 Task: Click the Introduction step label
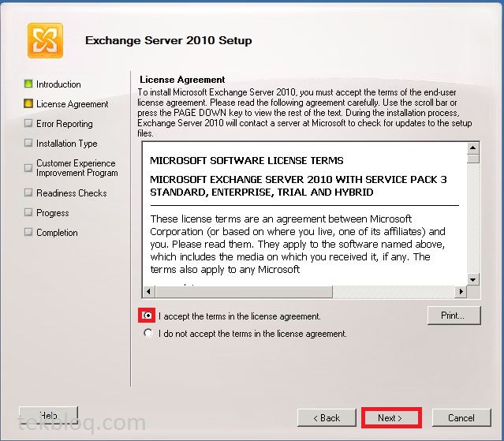(58, 84)
